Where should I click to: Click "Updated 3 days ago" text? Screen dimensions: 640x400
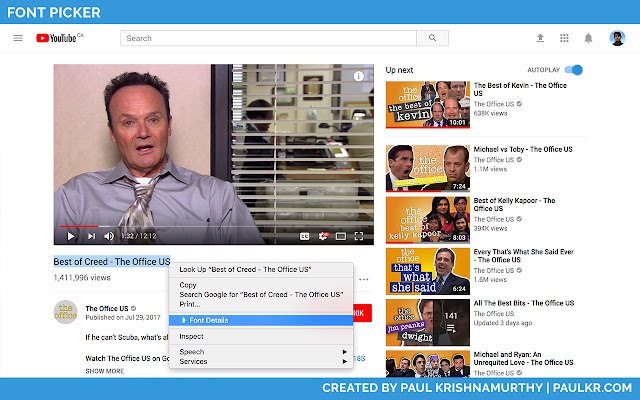coord(502,323)
